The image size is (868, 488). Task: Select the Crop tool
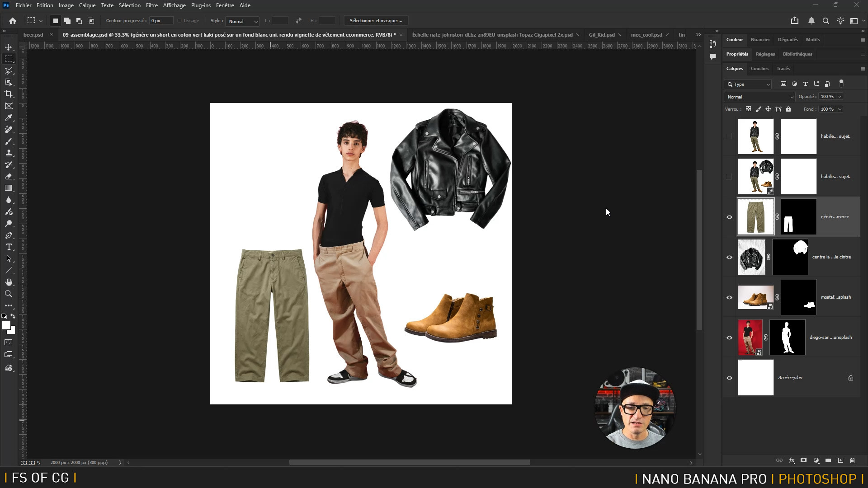(9, 94)
